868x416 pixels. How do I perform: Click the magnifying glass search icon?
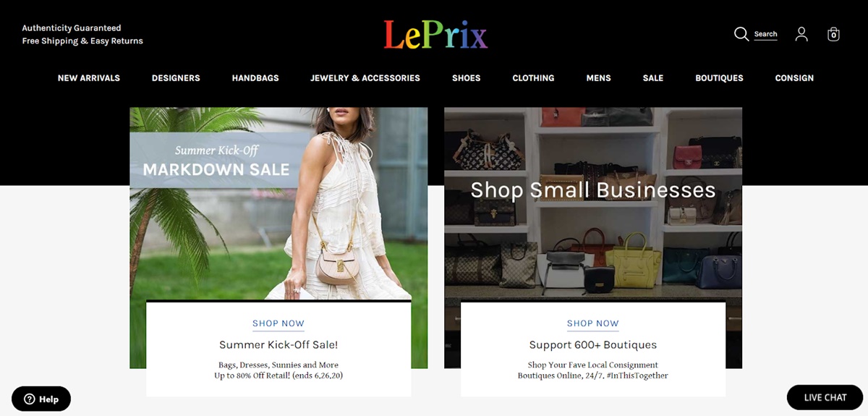point(741,34)
